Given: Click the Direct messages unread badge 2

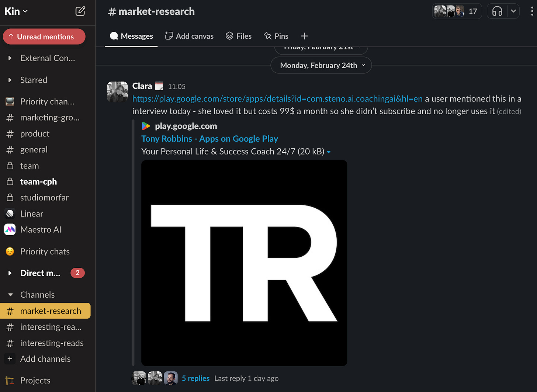Looking at the screenshot, I should coord(77,273).
